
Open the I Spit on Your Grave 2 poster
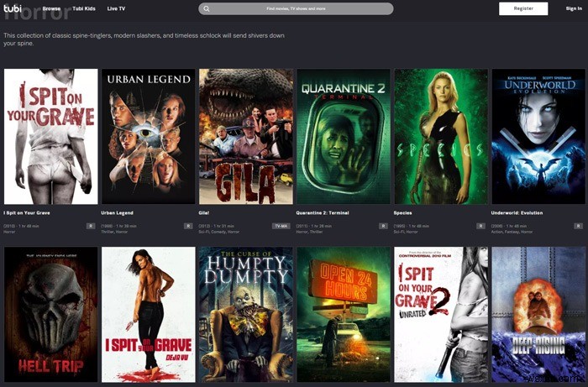(441, 314)
